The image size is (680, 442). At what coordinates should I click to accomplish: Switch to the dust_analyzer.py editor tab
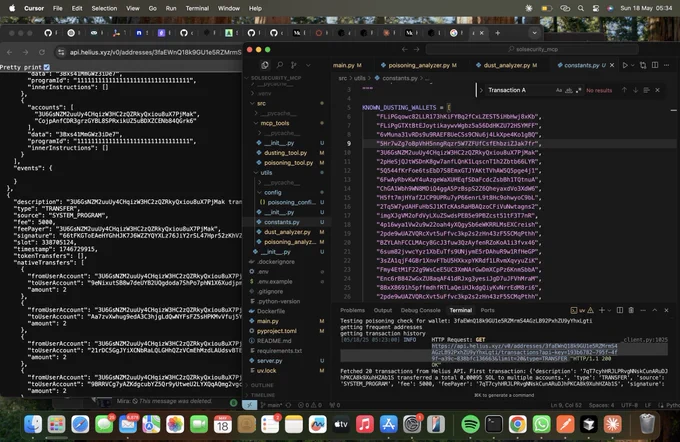pos(506,65)
